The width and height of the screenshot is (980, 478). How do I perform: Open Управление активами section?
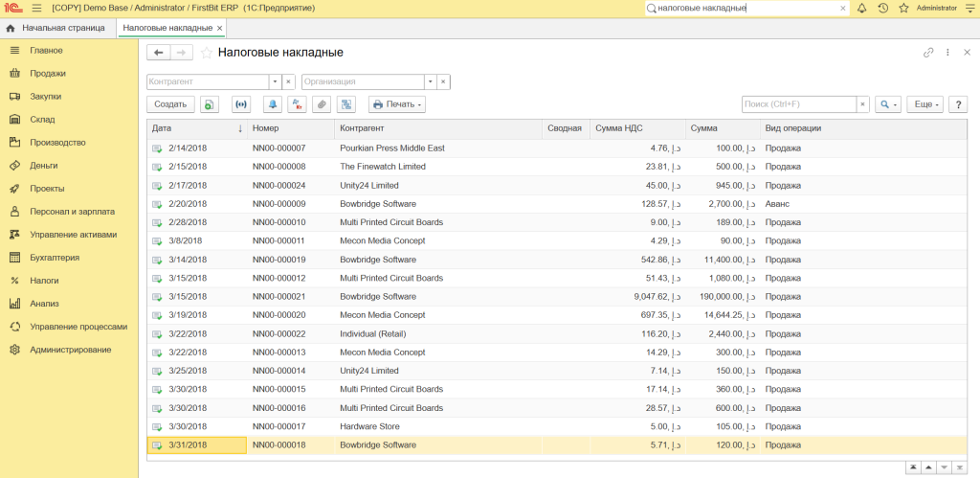tap(69, 234)
